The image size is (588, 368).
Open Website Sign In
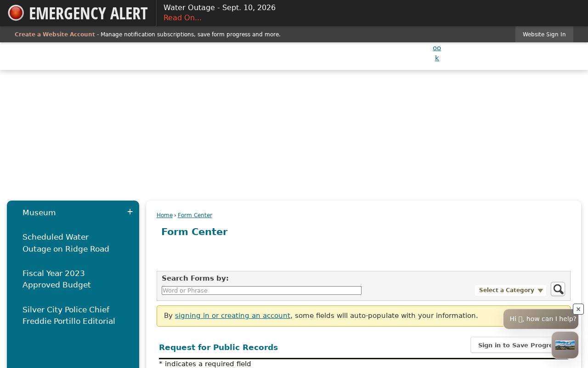544,34
